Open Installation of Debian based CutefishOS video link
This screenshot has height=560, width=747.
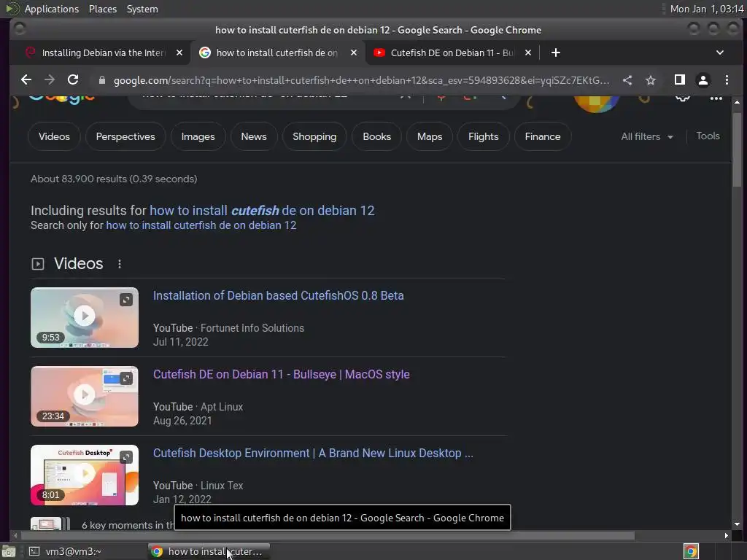(x=278, y=296)
